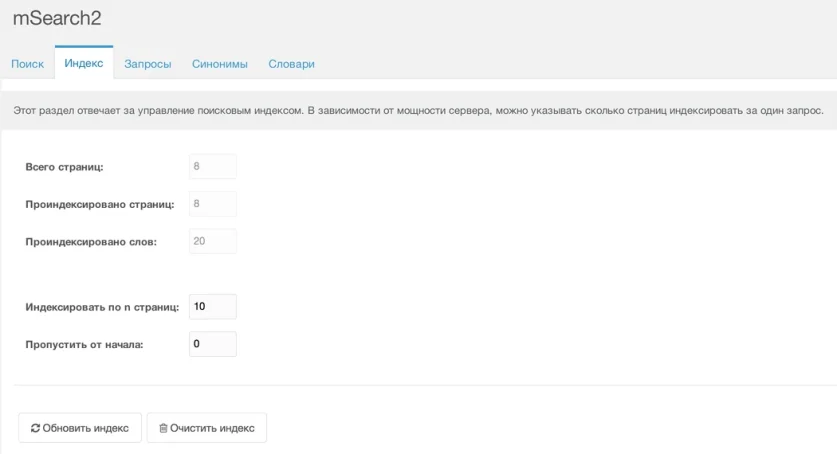Click the index section description text

(417, 110)
